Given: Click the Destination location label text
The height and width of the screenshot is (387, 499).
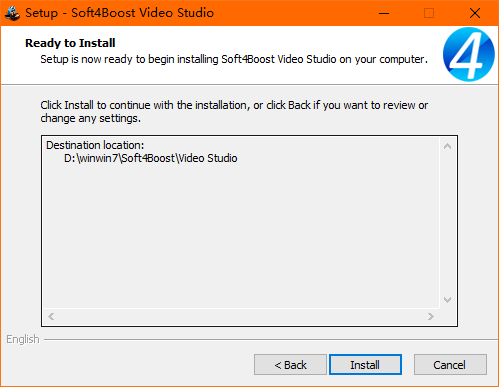Looking at the screenshot, I should (95, 145).
